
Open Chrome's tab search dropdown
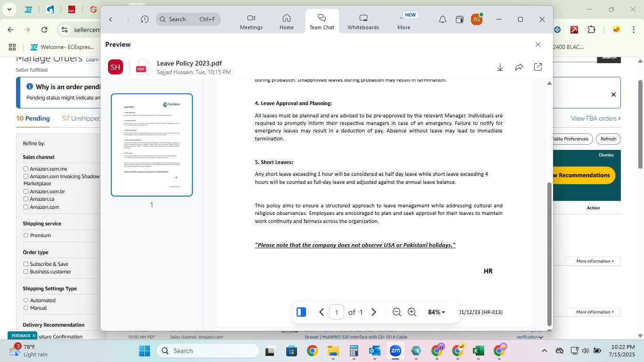coord(9,9)
